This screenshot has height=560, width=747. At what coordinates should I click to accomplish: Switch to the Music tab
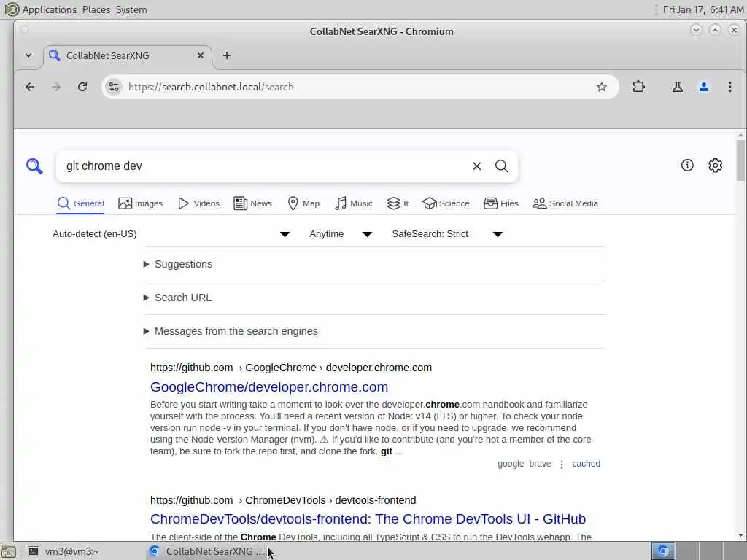(354, 203)
